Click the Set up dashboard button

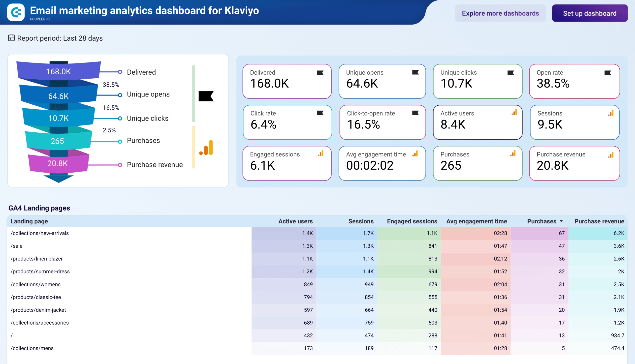pyautogui.click(x=589, y=13)
